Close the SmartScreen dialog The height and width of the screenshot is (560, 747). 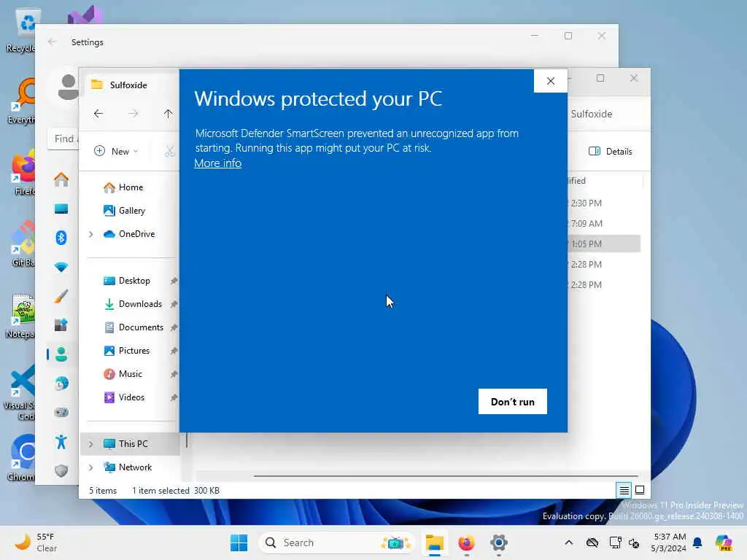pos(551,81)
